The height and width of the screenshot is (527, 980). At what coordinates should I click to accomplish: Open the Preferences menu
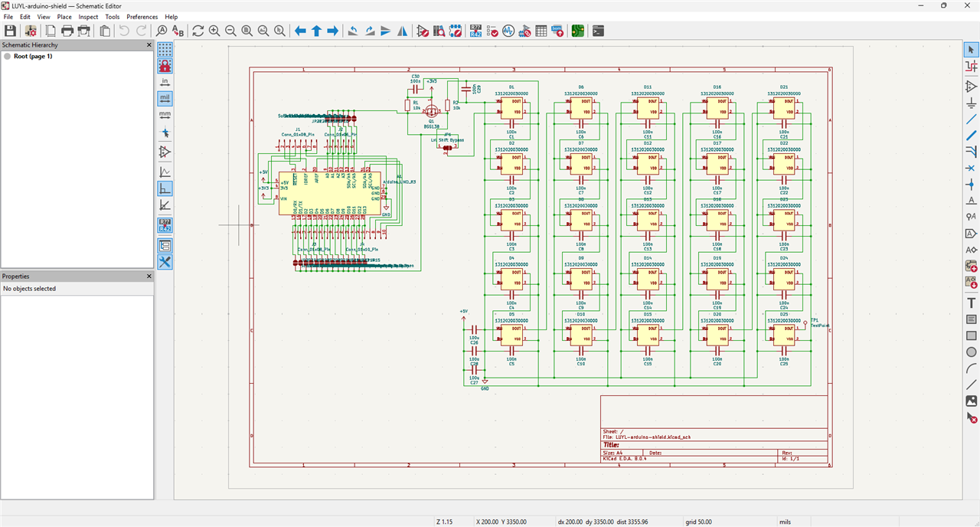point(142,17)
